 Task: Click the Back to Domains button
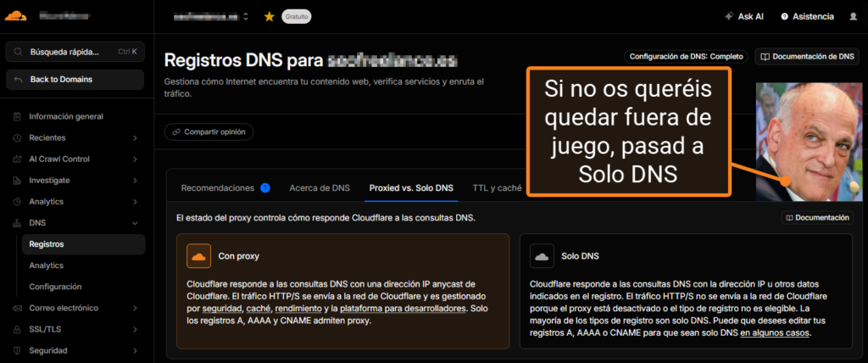tap(75, 79)
